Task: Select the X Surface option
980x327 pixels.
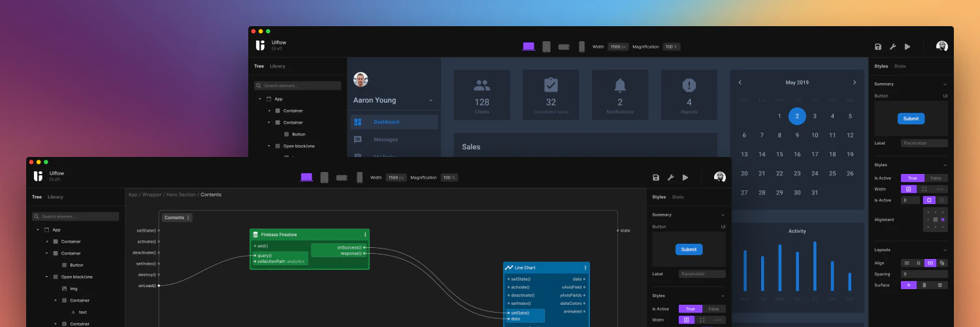Action: (x=909, y=285)
